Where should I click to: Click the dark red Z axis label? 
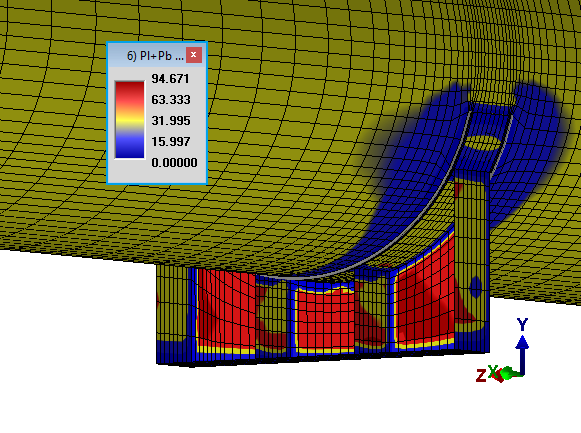(481, 375)
